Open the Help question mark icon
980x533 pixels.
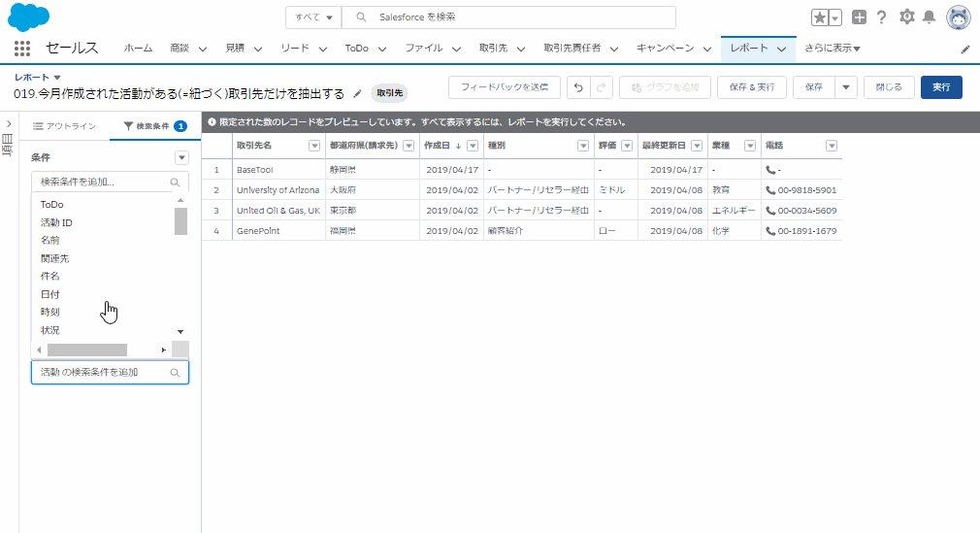tap(881, 17)
